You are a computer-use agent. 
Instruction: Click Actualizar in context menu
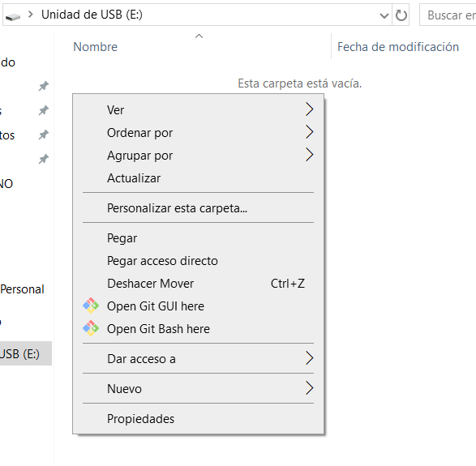pos(198,178)
